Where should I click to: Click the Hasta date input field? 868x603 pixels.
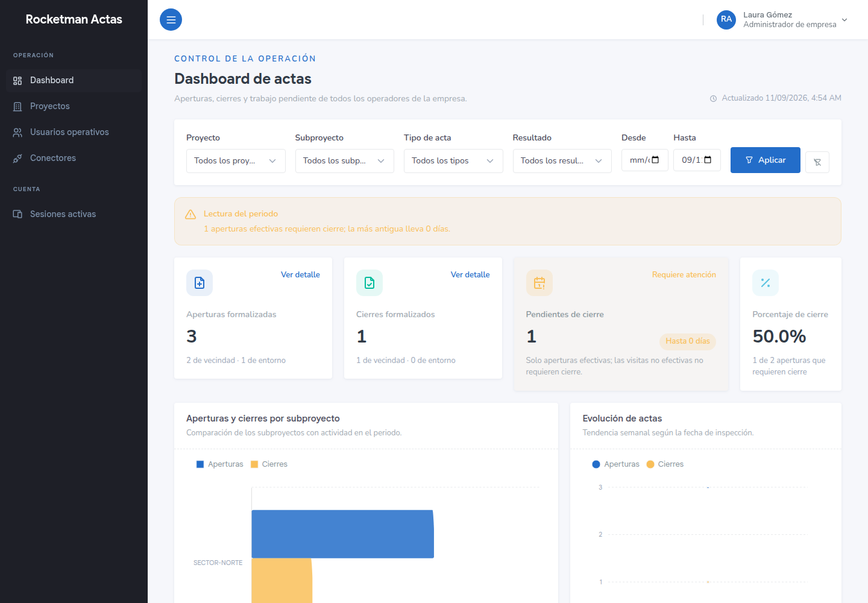(x=697, y=160)
